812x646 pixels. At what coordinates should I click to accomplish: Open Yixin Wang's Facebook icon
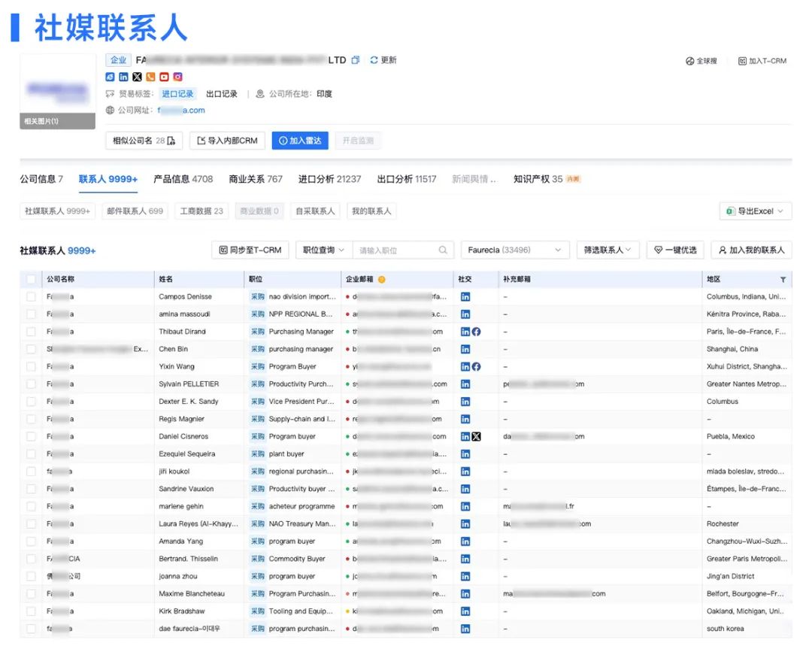coord(477,367)
